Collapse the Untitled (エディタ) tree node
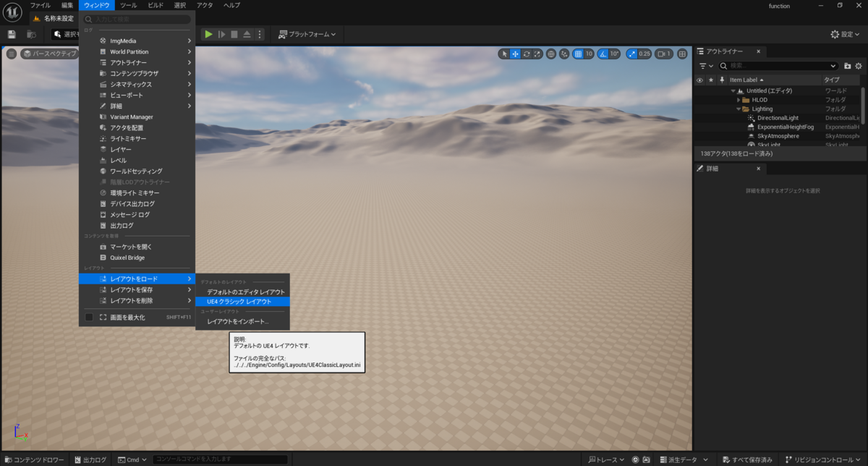The image size is (868, 466). click(x=733, y=90)
